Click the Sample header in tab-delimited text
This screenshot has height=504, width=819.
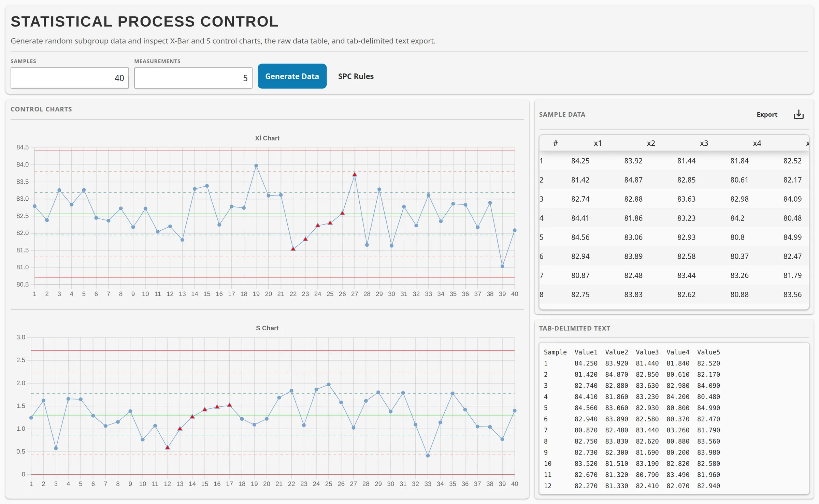click(555, 352)
